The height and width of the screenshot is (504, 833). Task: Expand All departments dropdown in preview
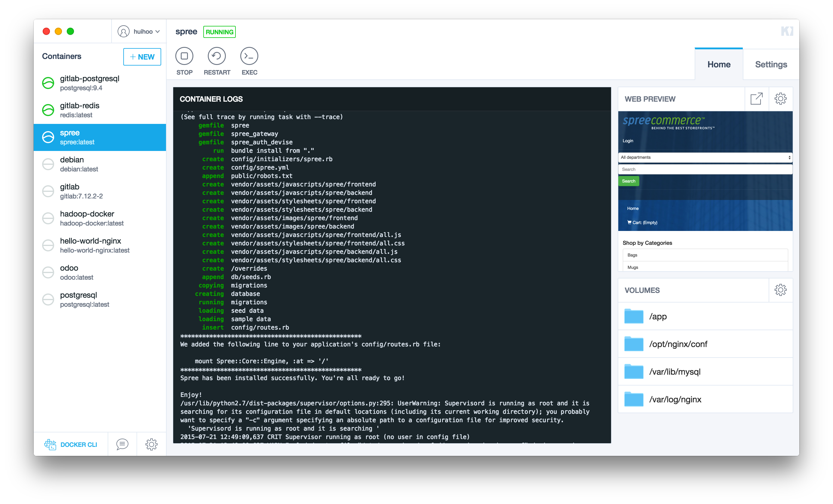coord(705,157)
